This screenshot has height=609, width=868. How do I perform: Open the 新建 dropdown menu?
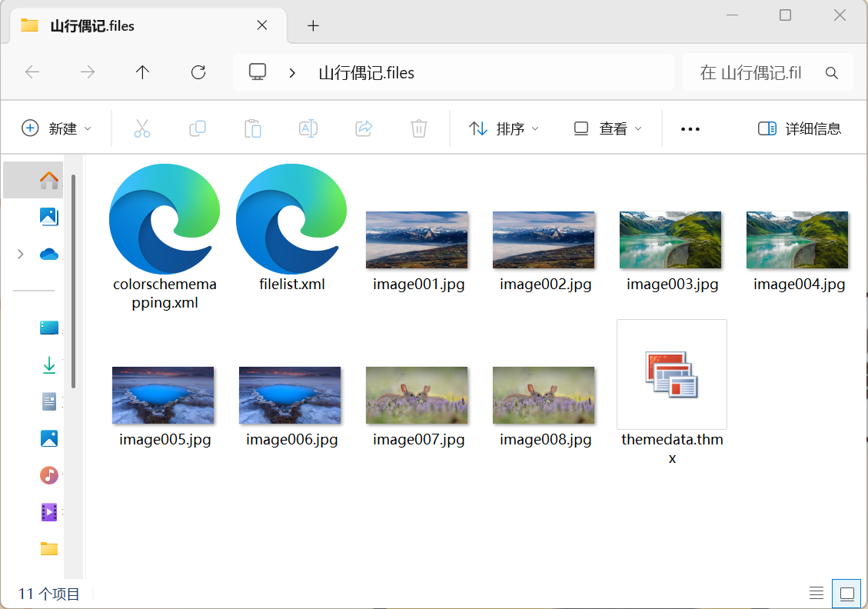58,128
